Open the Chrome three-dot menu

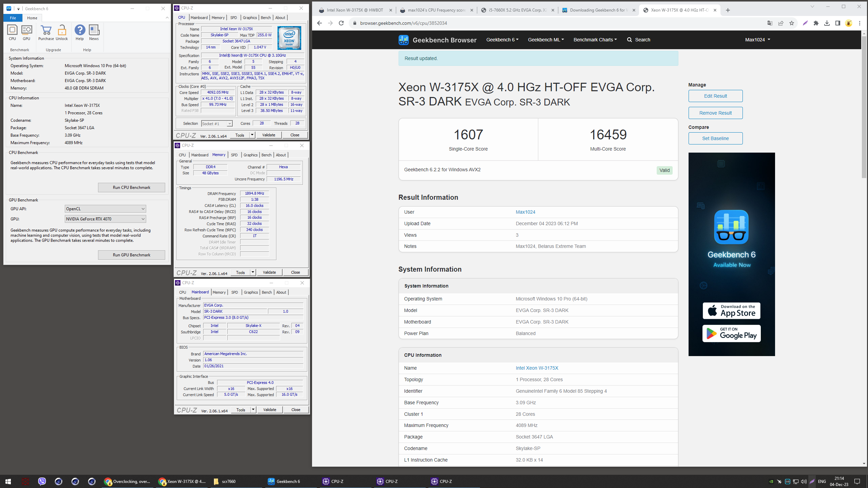pos(860,23)
